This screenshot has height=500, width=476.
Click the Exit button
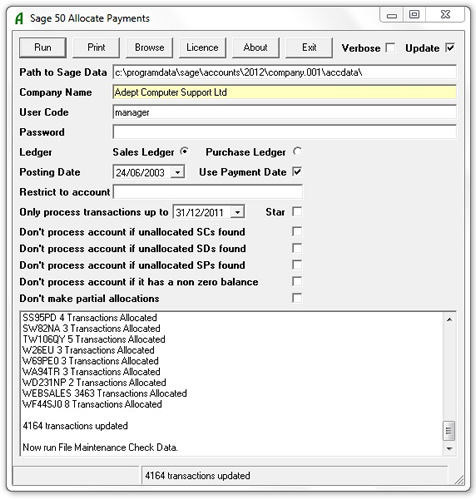click(309, 48)
